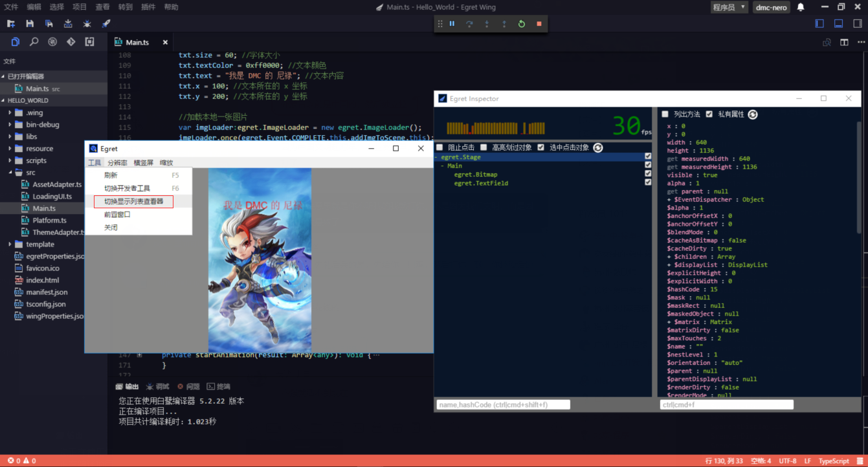Viewport: 868px width, 467px height.
Task: Restart the debug session with green arrow
Action: tap(522, 24)
